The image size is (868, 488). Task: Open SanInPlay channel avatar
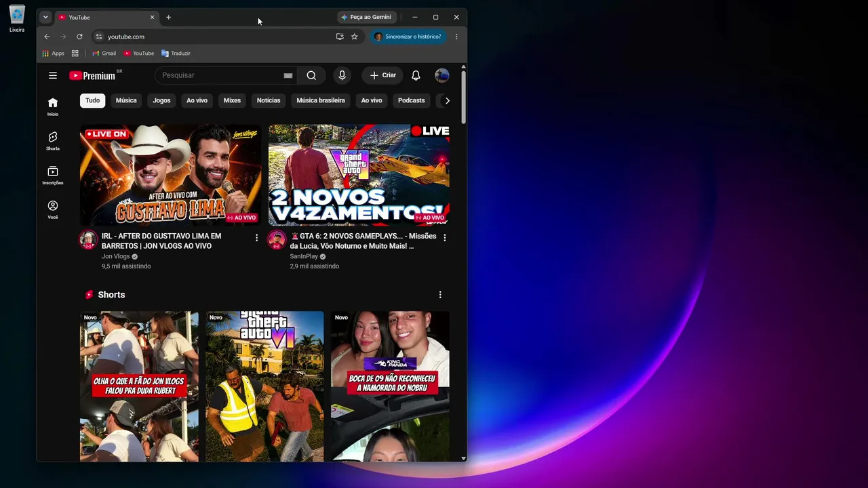point(277,239)
